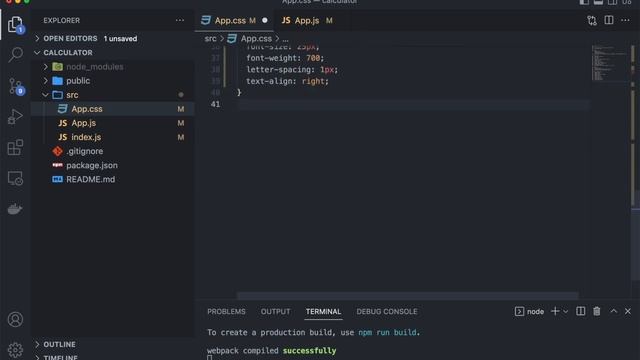Click the editor minimap
Image resolution: width=640 pixels, height=360 pixels.
[610, 63]
